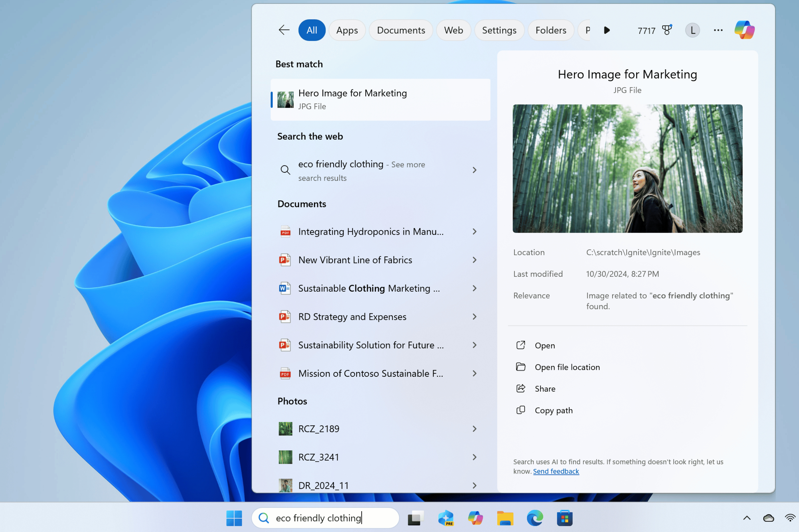799x532 pixels.
Task: Choose the Apps filter tab
Action: coord(347,30)
